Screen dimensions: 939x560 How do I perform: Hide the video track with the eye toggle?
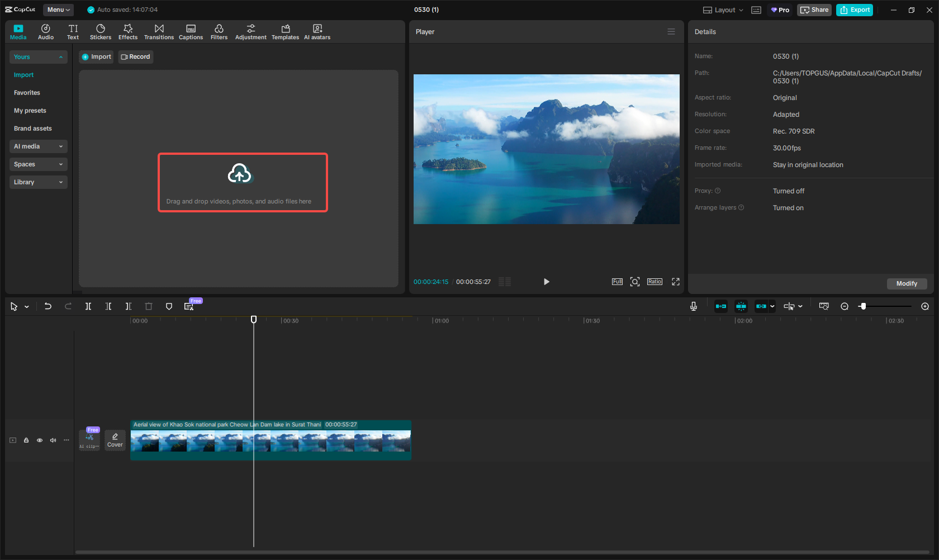40,440
